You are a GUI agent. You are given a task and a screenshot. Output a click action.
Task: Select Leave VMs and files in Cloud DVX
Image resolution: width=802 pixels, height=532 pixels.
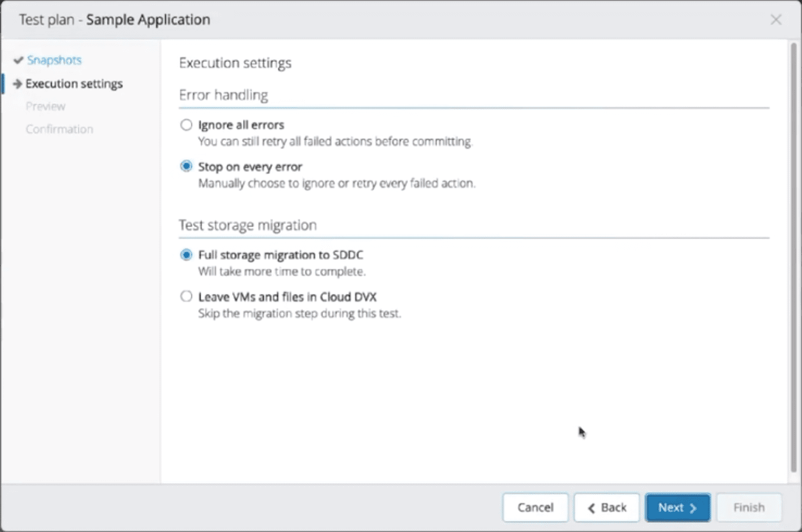(x=186, y=296)
